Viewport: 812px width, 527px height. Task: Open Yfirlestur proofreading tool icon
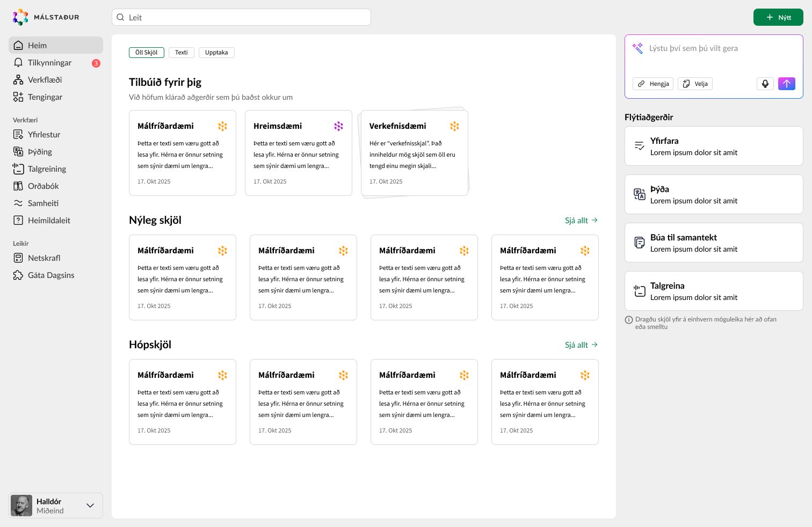(18, 135)
